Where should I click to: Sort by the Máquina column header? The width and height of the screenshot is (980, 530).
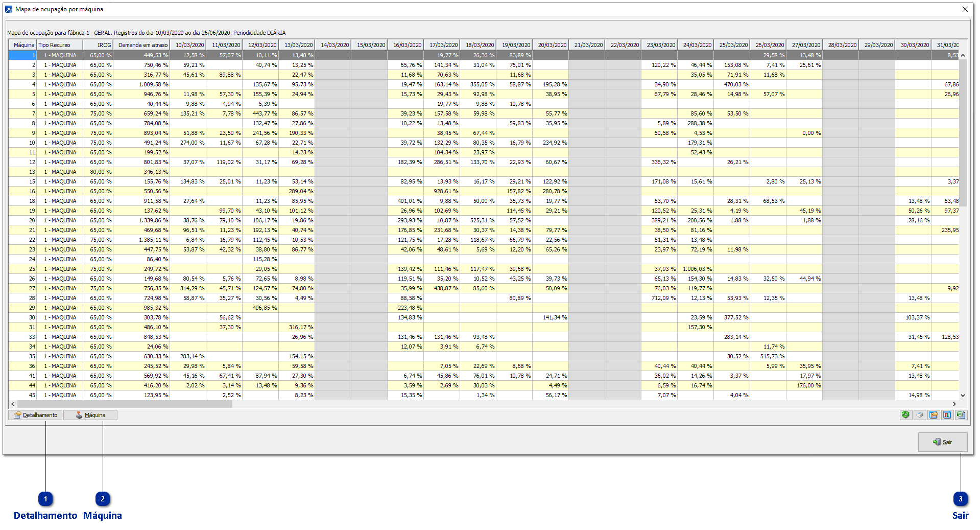click(22, 45)
